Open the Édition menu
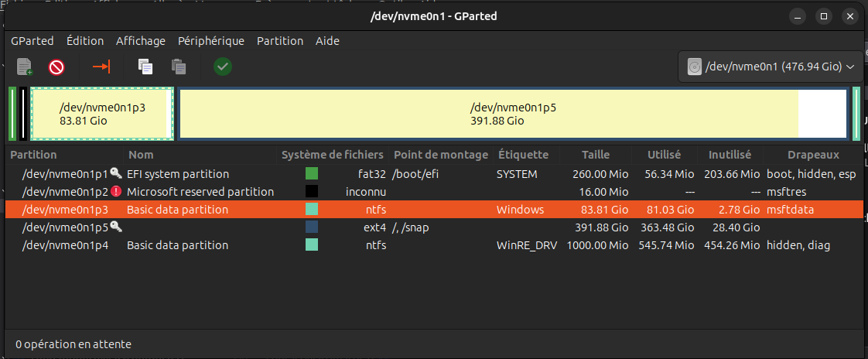This screenshot has height=359, width=868. 84,41
